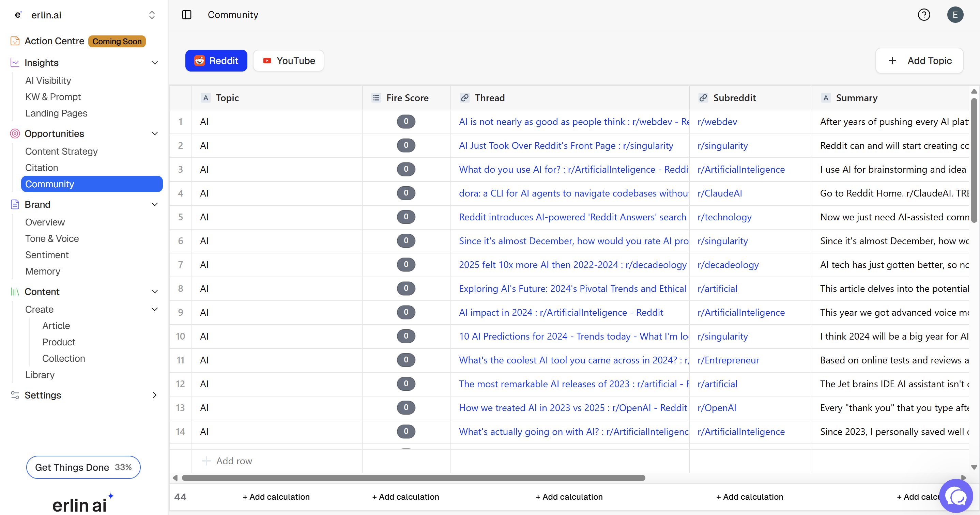The image size is (980, 515).
Task: Click the horizontal table scrollbar
Action: [x=414, y=478]
